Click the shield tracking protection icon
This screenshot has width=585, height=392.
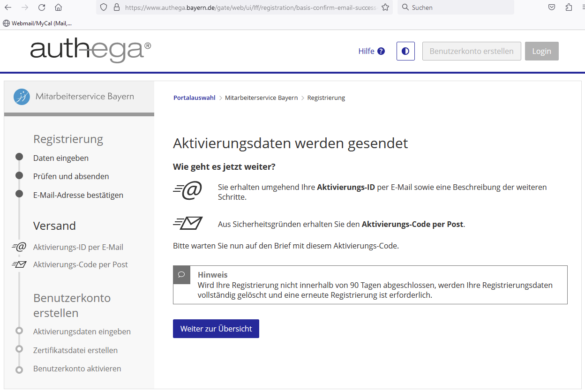click(104, 8)
